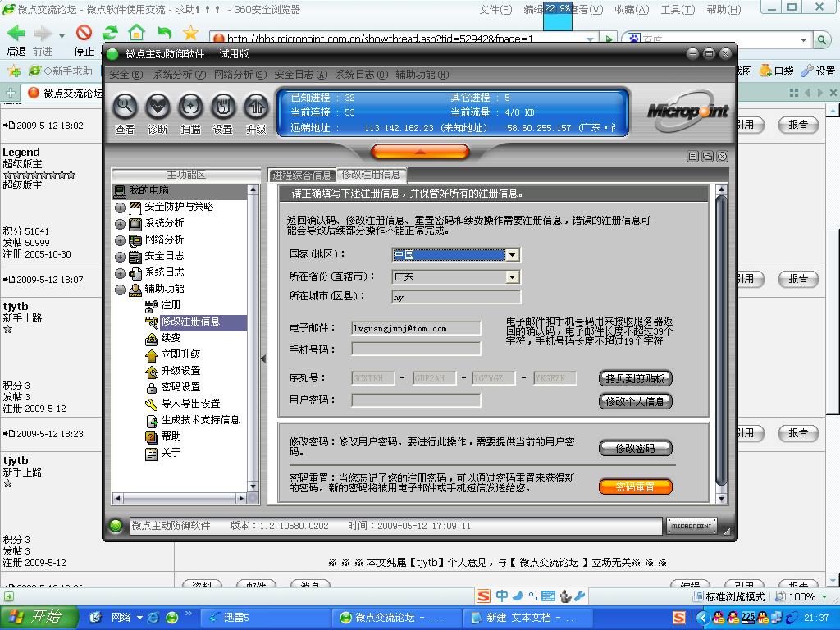The width and height of the screenshot is (840, 630).
Task: Switch to the 进程综合信息 tab
Action: pyautogui.click(x=302, y=175)
